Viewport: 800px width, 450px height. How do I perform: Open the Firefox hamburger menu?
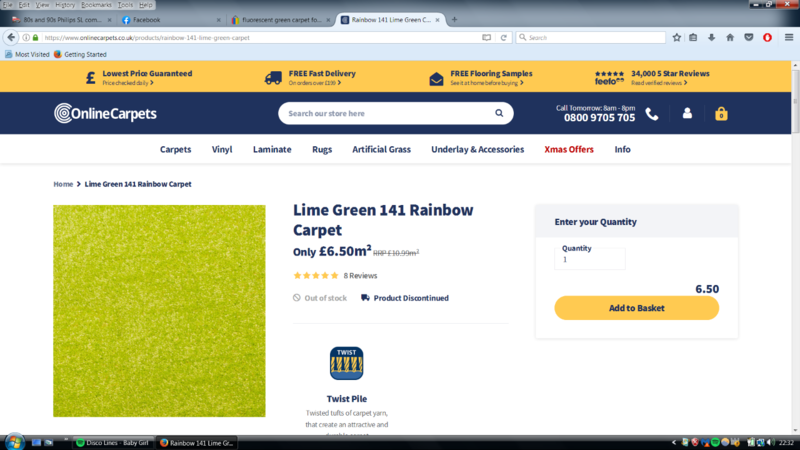[x=789, y=38]
